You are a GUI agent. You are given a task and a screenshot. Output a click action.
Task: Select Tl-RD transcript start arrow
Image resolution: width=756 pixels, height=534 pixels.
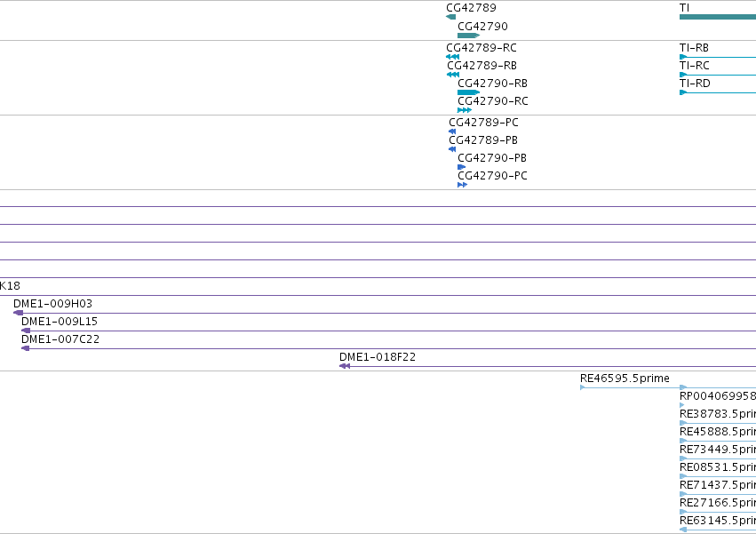click(x=683, y=92)
